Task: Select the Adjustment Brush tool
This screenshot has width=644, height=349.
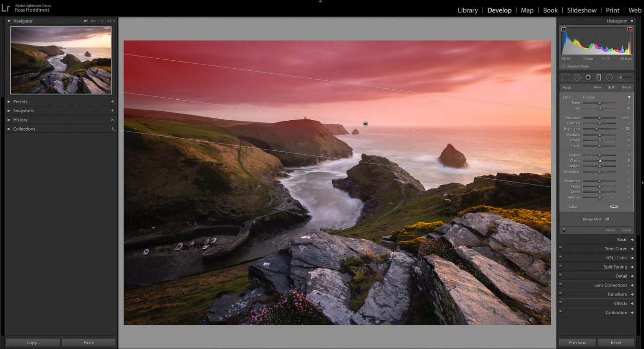Action: 621,78
